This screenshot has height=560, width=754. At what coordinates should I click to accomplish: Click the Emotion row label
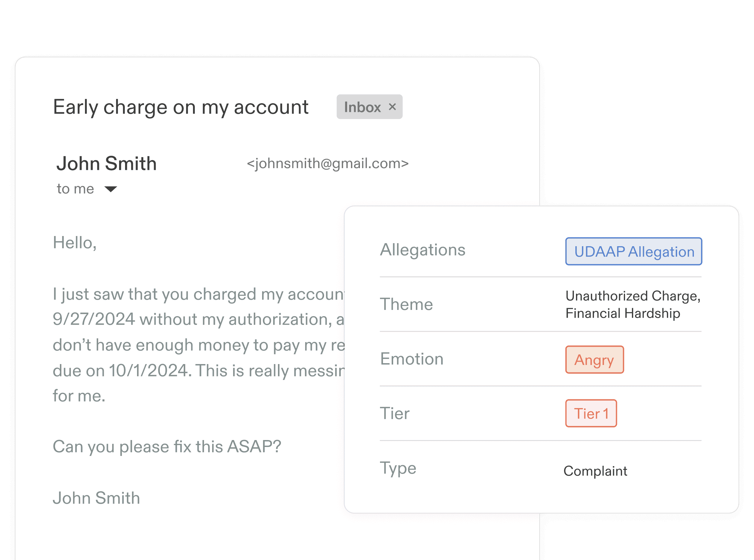point(412,359)
